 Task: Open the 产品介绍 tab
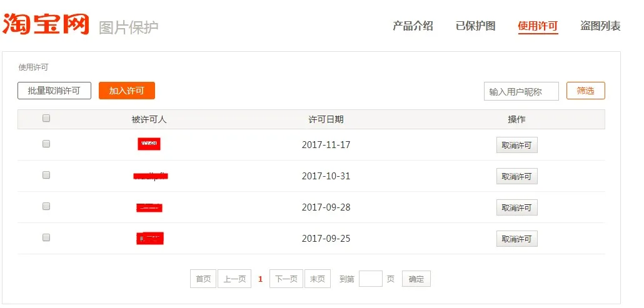pos(413,26)
